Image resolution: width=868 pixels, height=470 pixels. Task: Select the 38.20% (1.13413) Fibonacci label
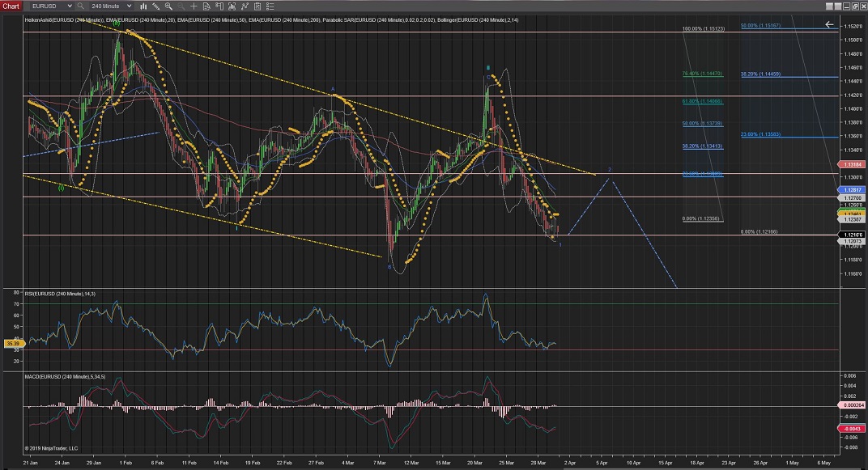[x=703, y=146]
